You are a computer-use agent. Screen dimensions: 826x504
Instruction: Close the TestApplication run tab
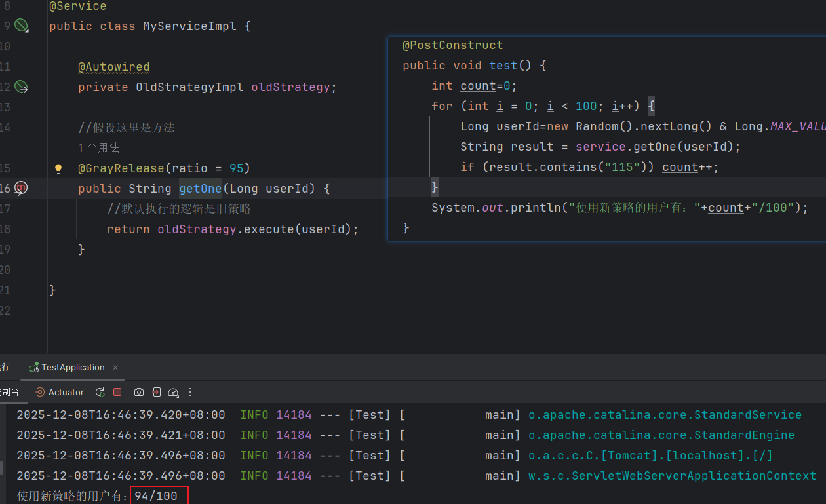(115, 368)
